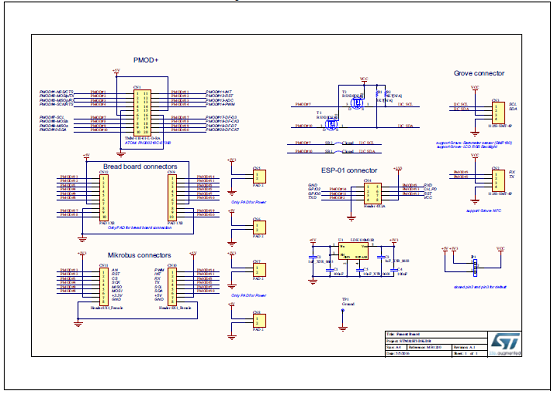Click the topmost two-pin pad connector

(x=259, y=176)
